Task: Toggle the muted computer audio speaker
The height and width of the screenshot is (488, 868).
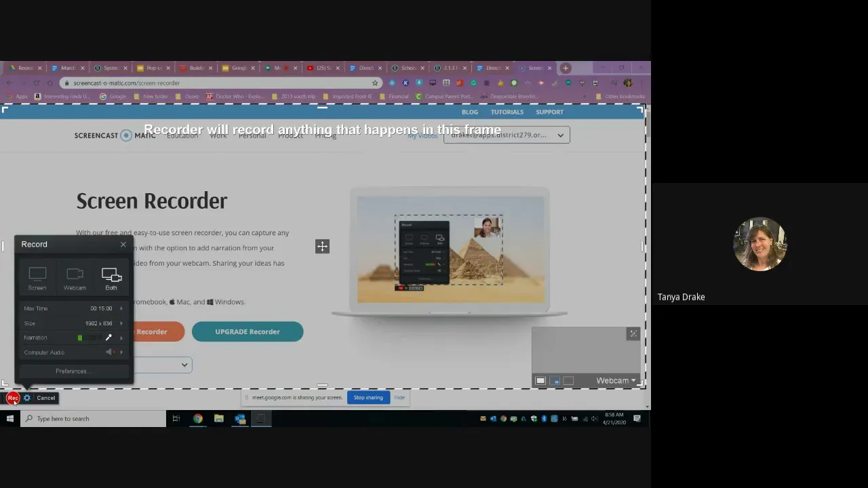Action: pos(109,352)
